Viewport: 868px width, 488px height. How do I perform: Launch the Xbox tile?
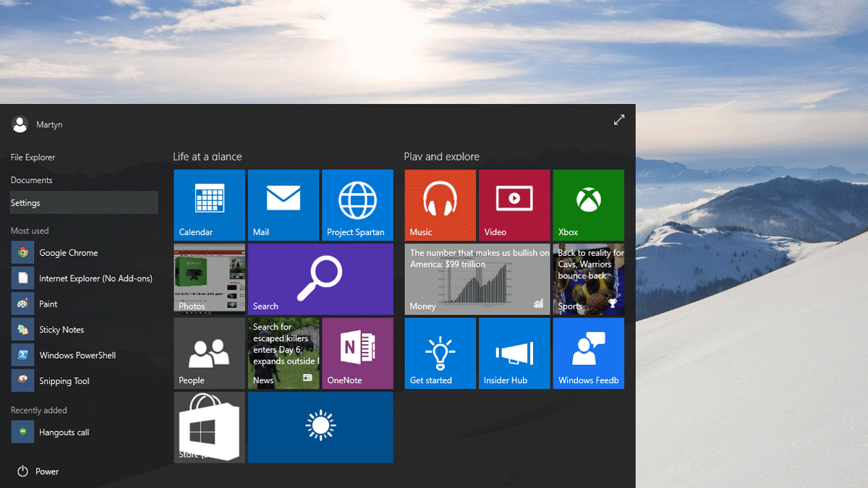[x=588, y=205]
